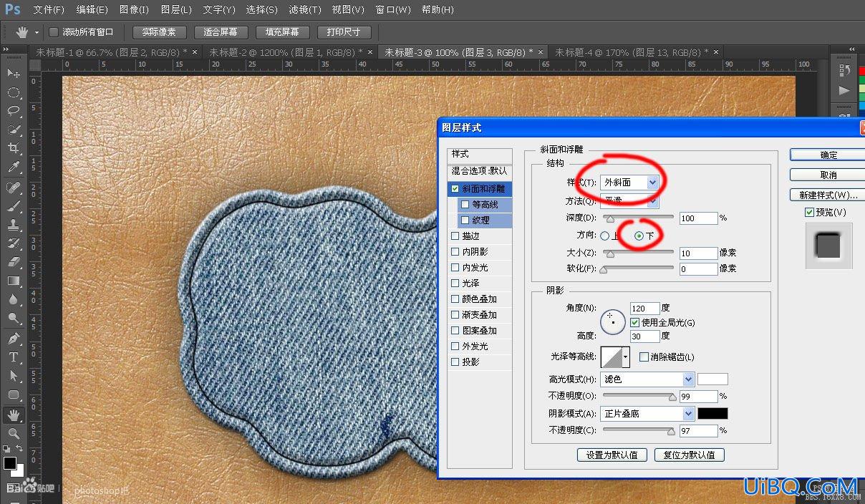Select the Brush tool

(x=14, y=206)
